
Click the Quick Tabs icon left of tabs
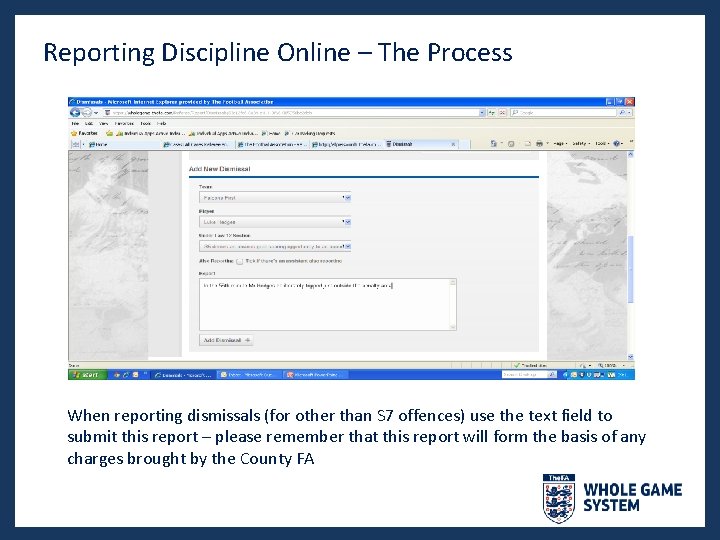point(76,144)
